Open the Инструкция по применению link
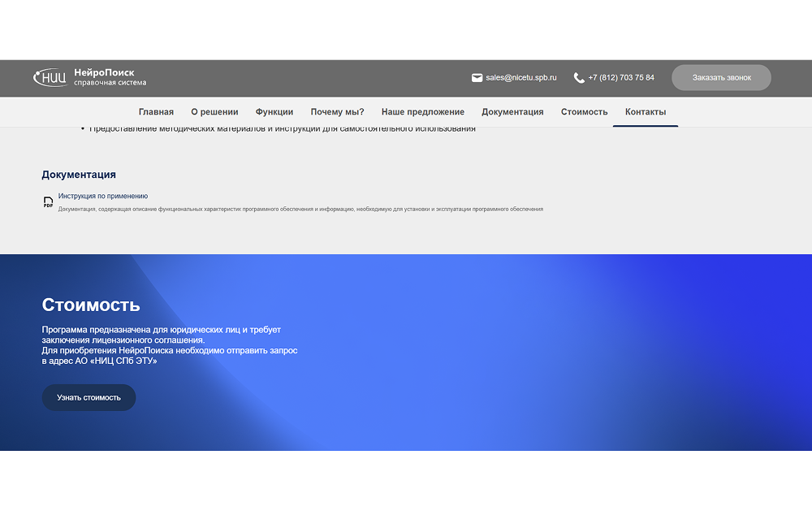The width and height of the screenshot is (812, 528). click(x=103, y=196)
